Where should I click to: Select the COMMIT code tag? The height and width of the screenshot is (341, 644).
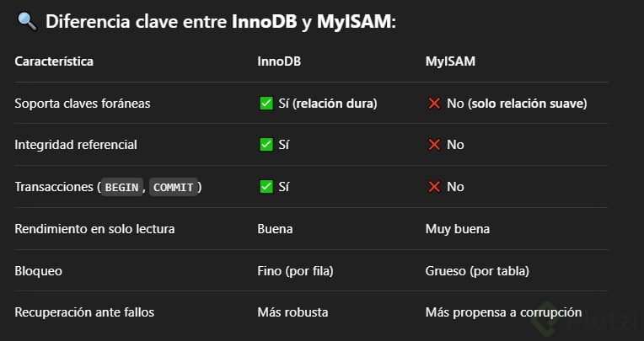174,187
